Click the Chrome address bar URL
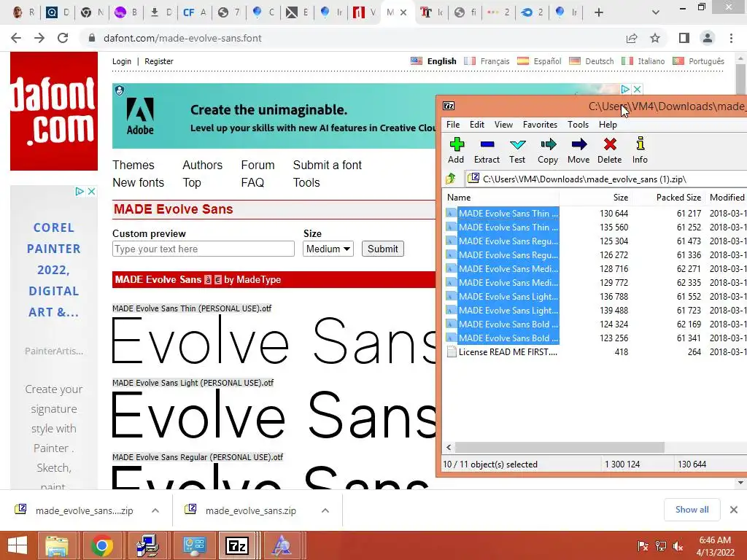 pos(182,38)
